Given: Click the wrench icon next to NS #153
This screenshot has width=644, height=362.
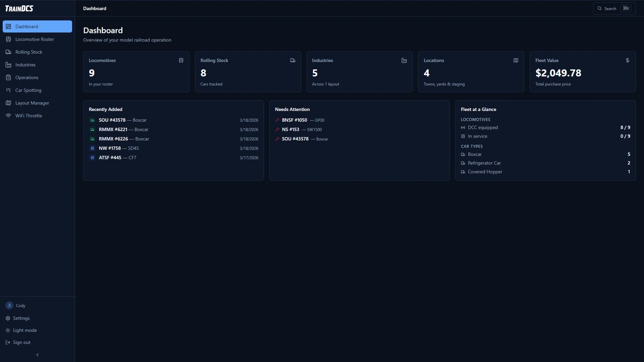Looking at the screenshot, I should 278,129.
